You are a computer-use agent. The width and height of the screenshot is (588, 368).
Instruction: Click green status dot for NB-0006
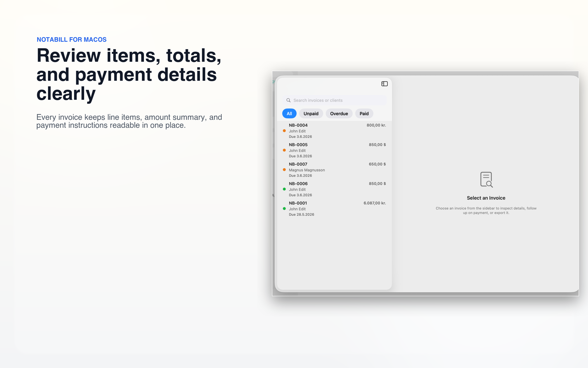(x=284, y=189)
